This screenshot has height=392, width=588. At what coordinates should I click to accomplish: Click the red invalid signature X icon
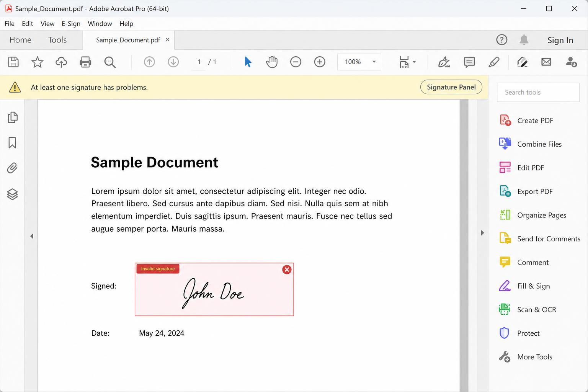click(x=287, y=269)
